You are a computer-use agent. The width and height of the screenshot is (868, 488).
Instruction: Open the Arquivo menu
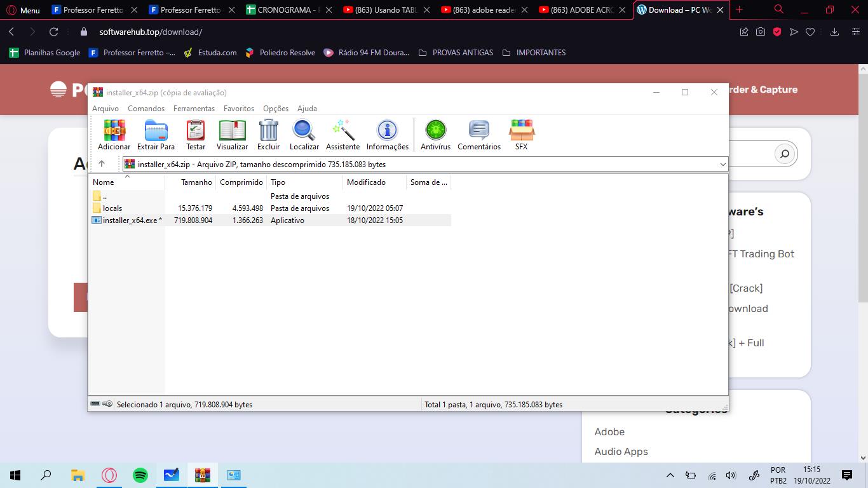tap(105, 109)
